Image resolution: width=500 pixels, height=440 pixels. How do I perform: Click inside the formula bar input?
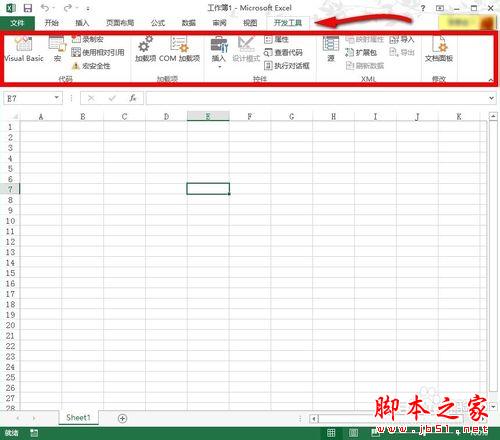coord(317,98)
